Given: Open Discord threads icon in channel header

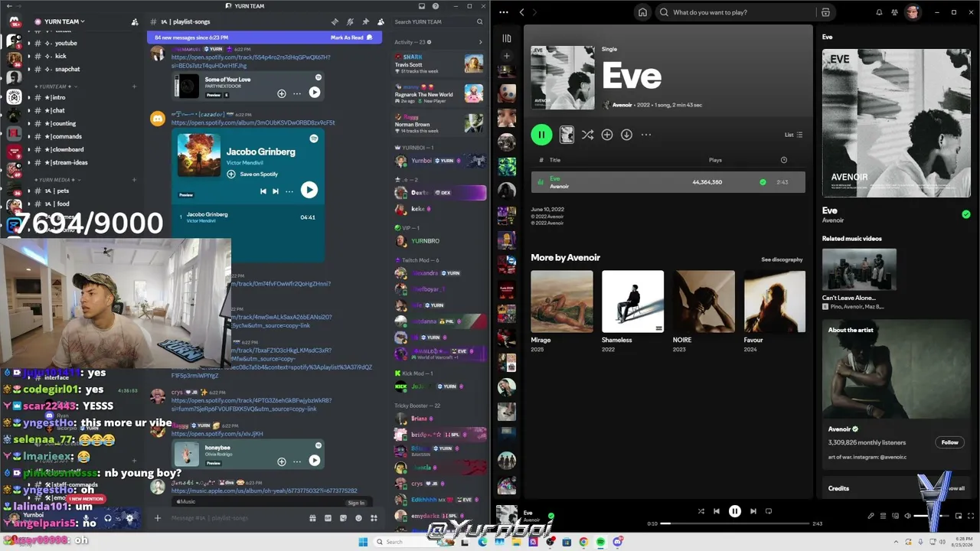Looking at the screenshot, I should click(x=335, y=22).
